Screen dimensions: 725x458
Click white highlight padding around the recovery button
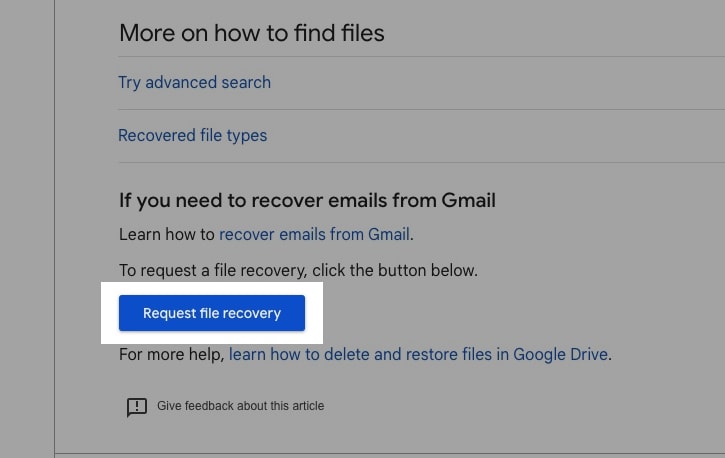coord(313,313)
